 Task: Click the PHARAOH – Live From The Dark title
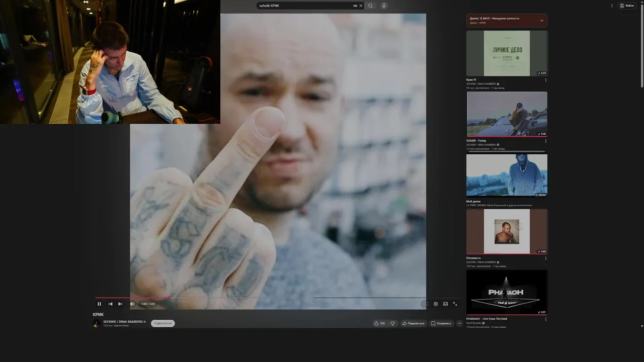[487, 319]
